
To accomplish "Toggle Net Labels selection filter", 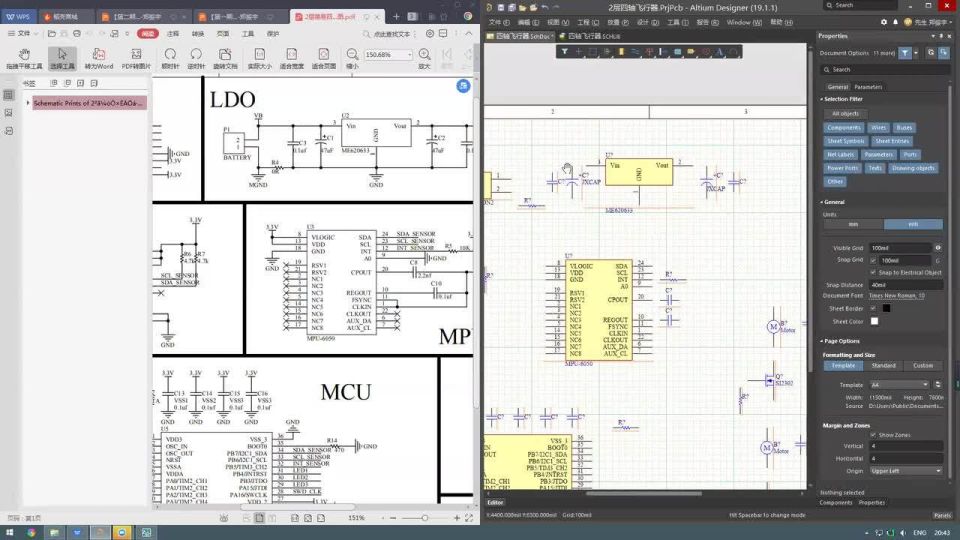I will pyautogui.click(x=841, y=154).
